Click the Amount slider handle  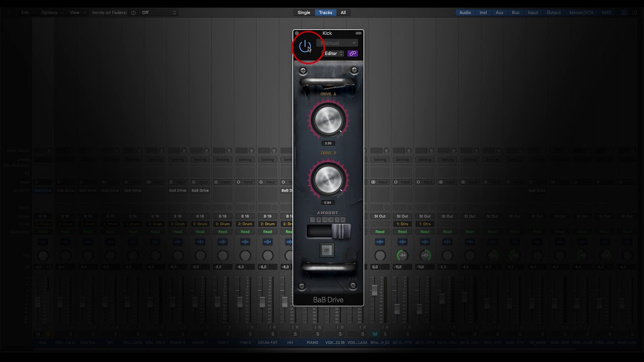point(341,231)
